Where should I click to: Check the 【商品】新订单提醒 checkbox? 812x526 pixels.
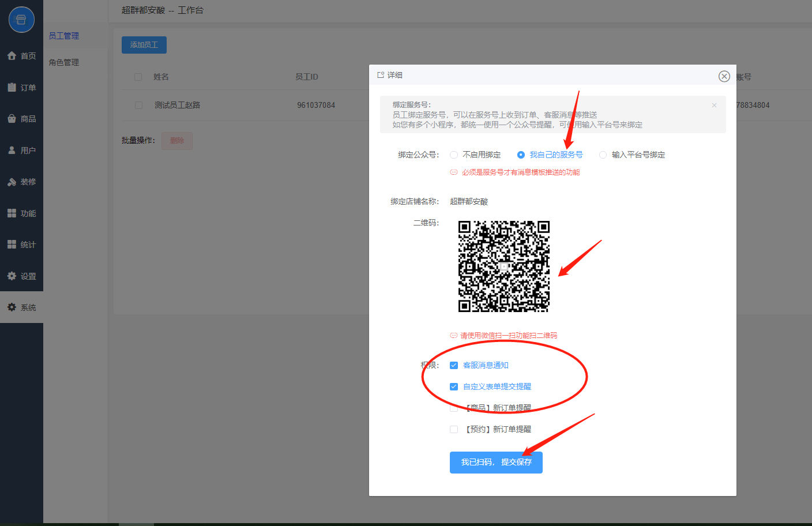(454, 408)
